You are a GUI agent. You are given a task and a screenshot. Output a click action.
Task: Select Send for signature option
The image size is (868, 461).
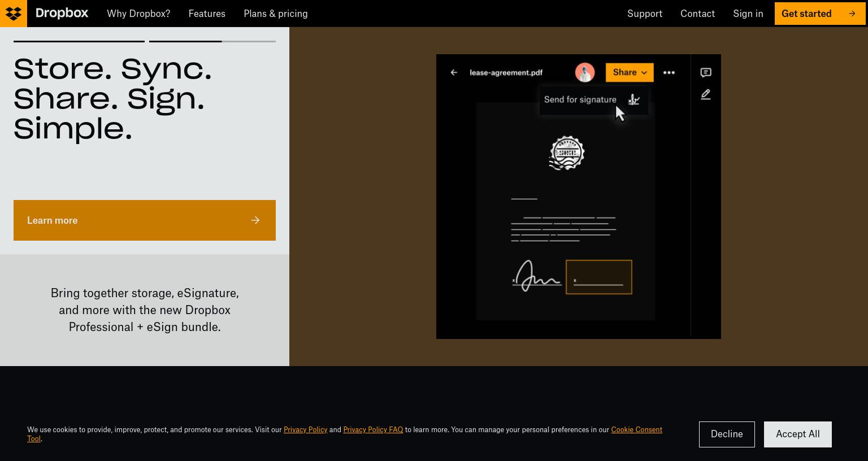click(x=593, y=100)
